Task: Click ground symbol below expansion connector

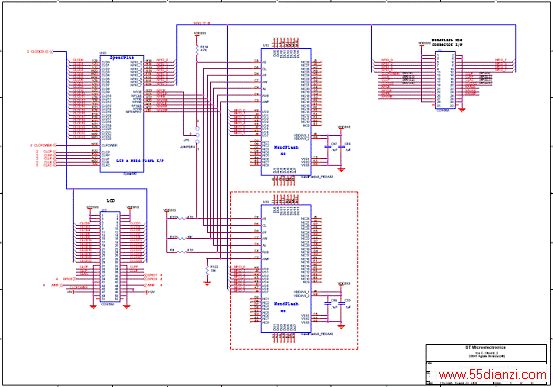Action: (x=461, y=110)
